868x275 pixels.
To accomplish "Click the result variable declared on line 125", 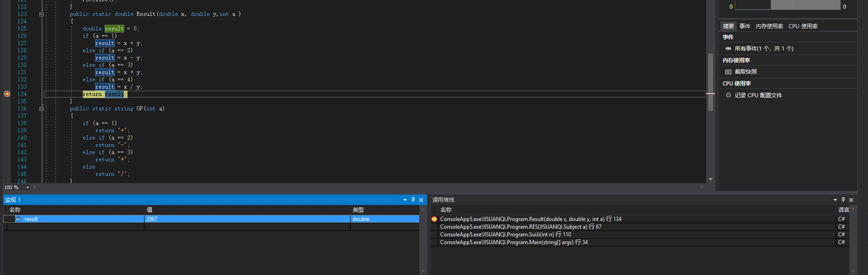I will (114, 29).
